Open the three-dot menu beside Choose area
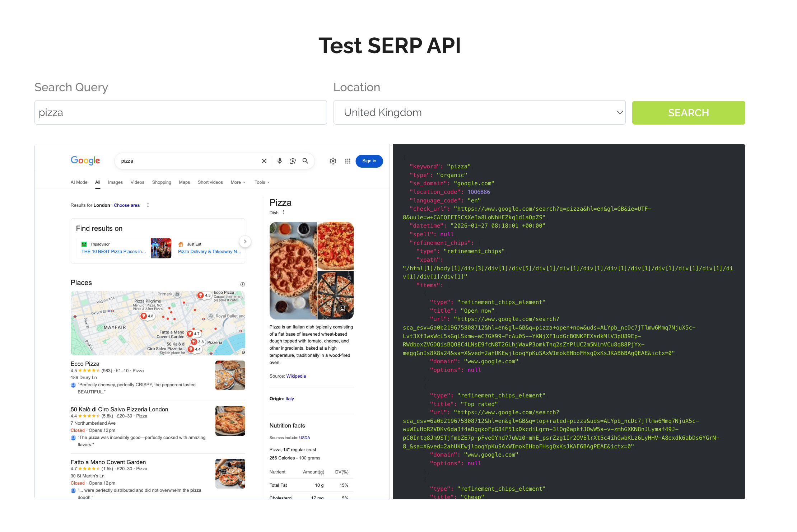 pos(148,205)
